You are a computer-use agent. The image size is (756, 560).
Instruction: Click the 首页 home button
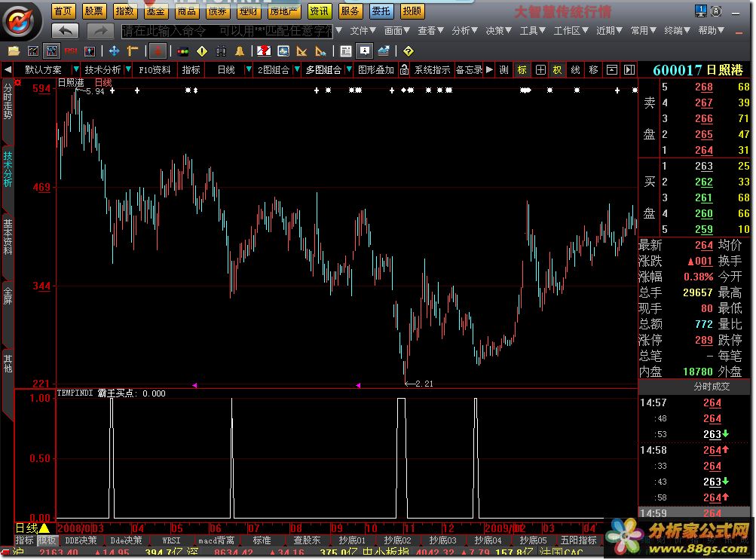click(63, 11)
